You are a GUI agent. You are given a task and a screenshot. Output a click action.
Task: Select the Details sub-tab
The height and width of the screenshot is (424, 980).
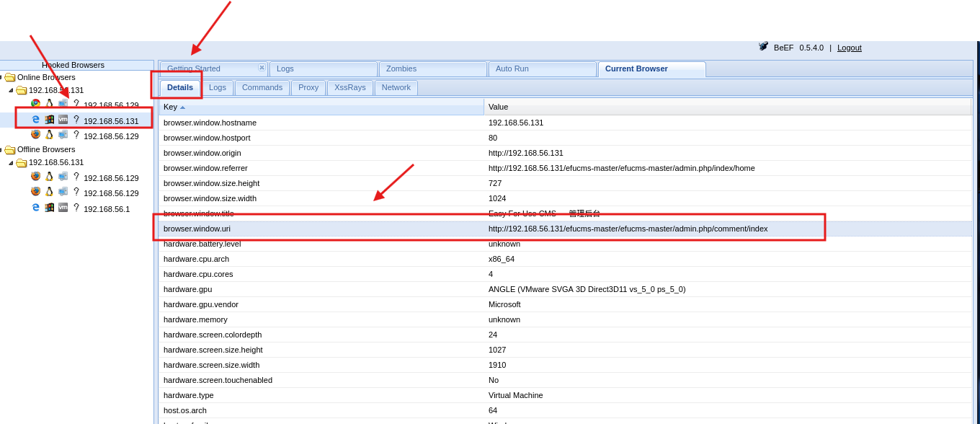coord(180,87)
